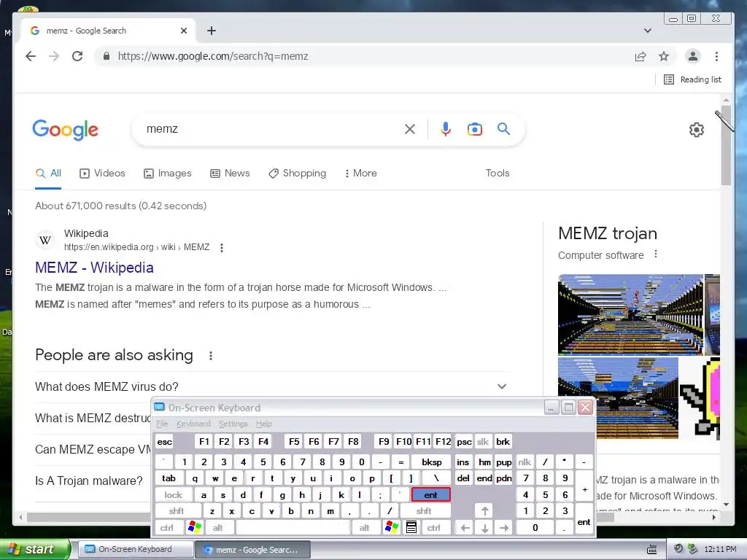Click the esc key on On-Screen Keyboard
The image size is (747, 560).
point(164,441)
